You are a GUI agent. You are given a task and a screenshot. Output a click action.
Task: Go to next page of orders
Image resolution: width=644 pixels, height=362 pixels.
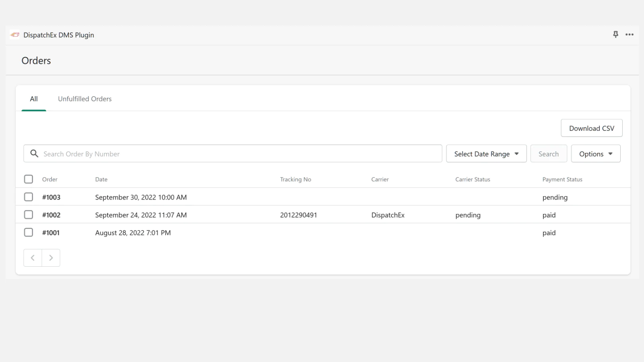[x=51, y=258]
